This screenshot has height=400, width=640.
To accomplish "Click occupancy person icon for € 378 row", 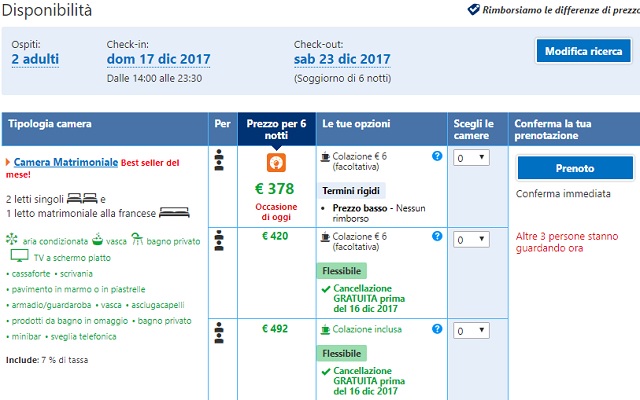I will [x=219, y=160].
